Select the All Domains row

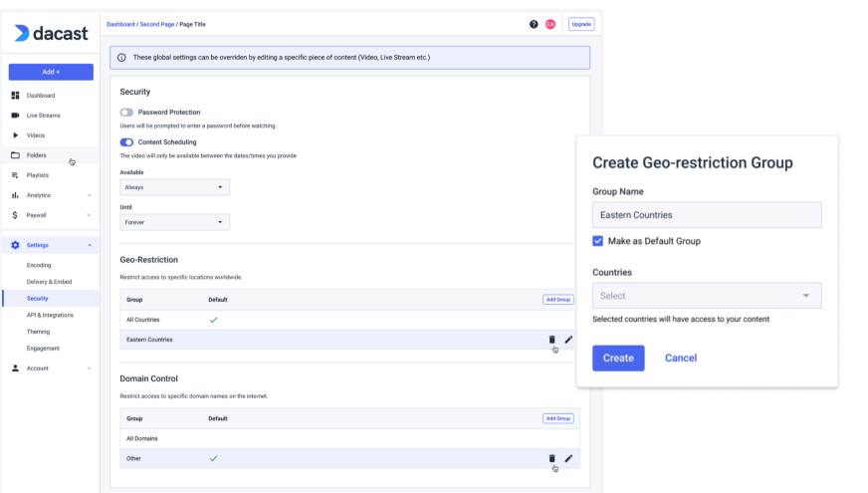coord(349,438)
